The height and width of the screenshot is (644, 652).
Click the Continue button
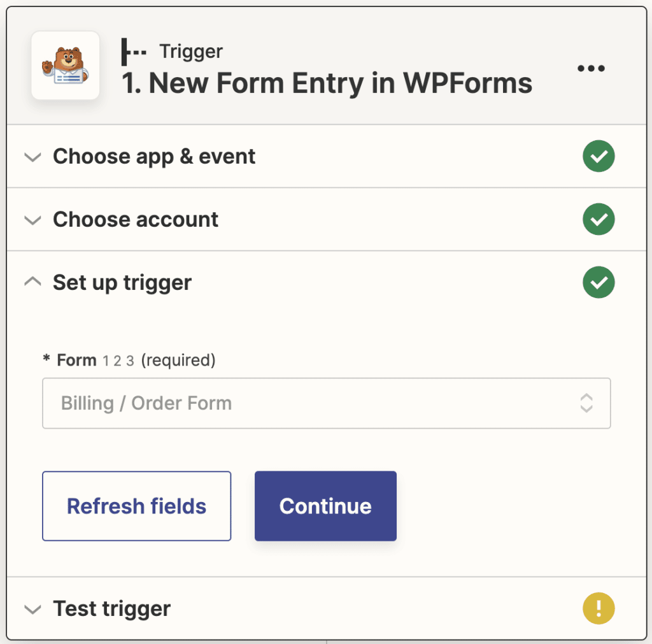[325, 506]
